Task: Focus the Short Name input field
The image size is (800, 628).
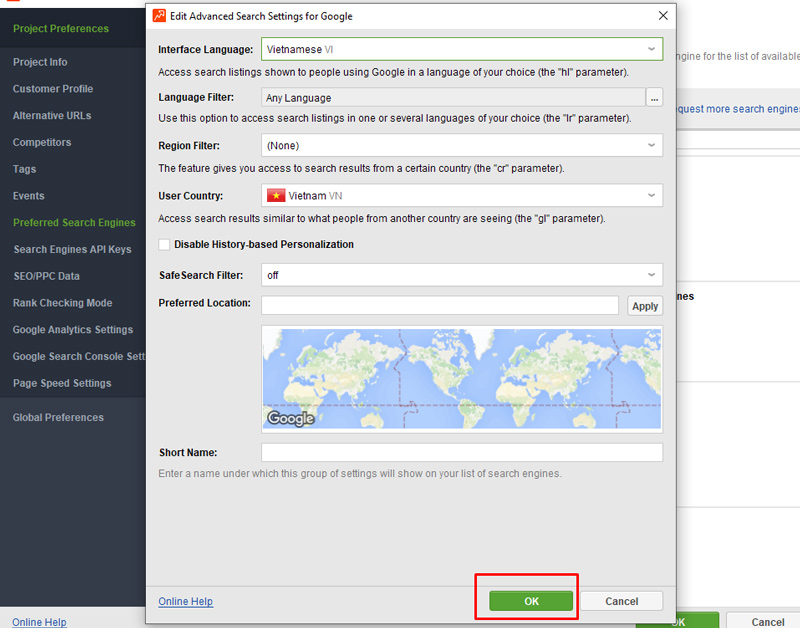Action: [x=462, y=453]
